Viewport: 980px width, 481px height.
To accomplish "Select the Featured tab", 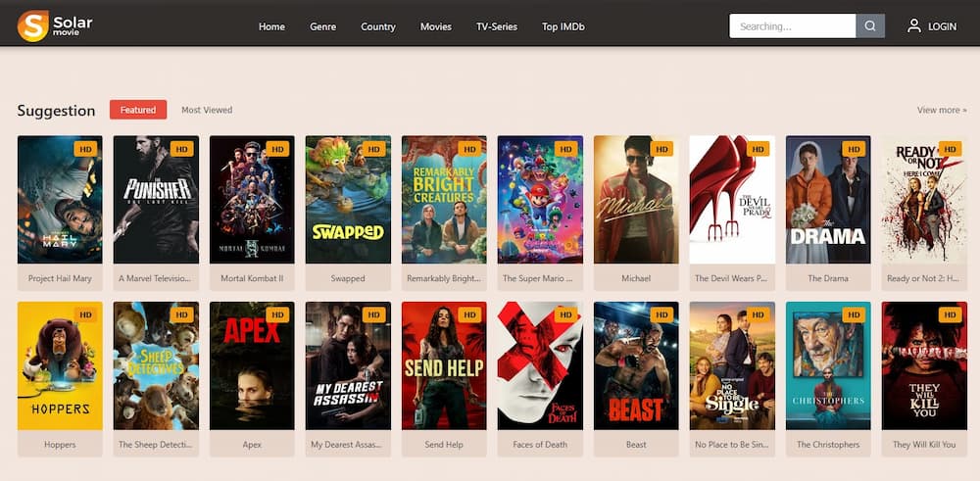I will pos(138,110).
